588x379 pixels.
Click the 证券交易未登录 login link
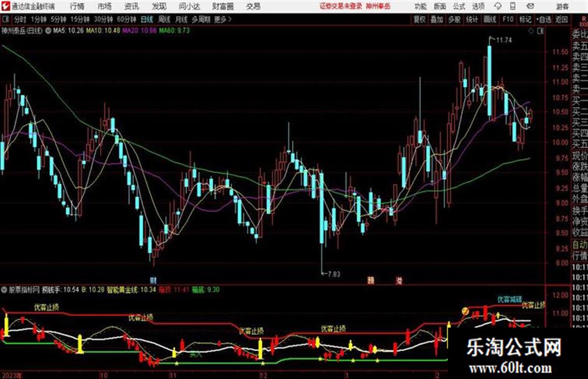(341, 6)
